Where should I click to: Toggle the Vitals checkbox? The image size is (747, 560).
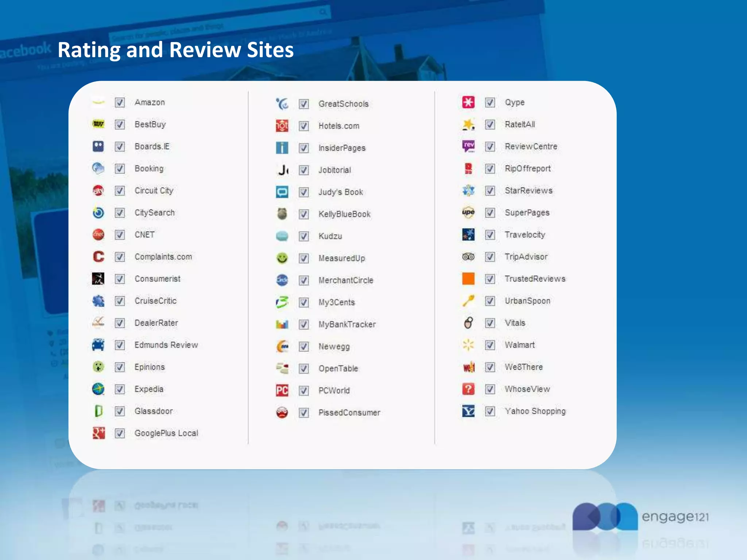click(490, 323)
